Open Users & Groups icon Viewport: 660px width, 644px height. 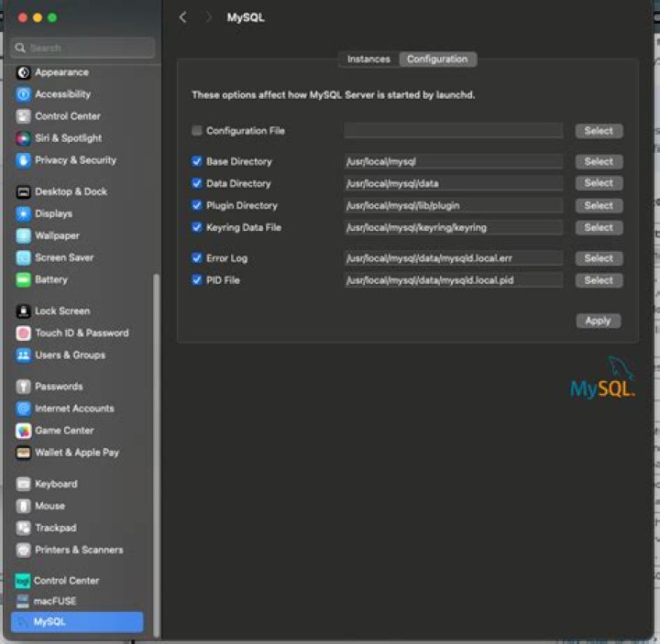point(24,355)
